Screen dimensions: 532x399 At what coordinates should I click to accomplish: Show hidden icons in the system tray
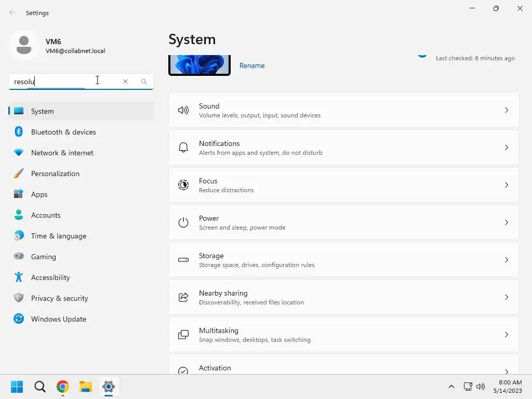(x=451, y=387)
